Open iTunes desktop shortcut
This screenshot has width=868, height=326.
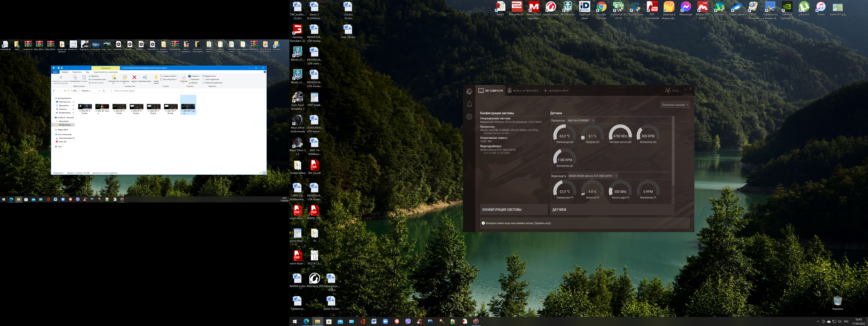coord(821,9)
